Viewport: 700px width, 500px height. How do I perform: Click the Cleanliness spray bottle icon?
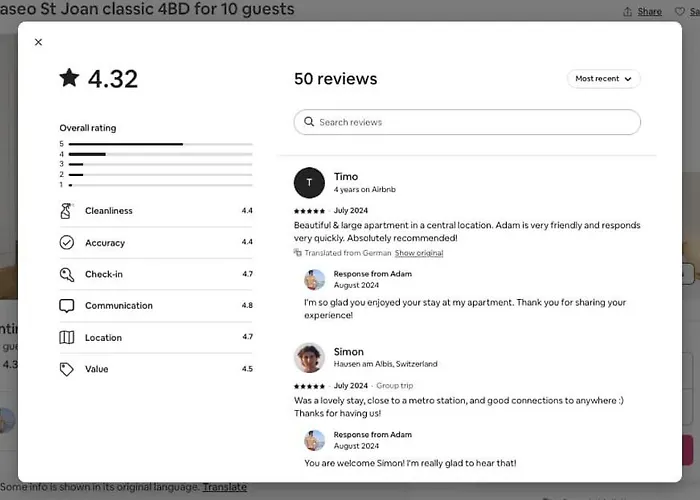coord(66,211)
